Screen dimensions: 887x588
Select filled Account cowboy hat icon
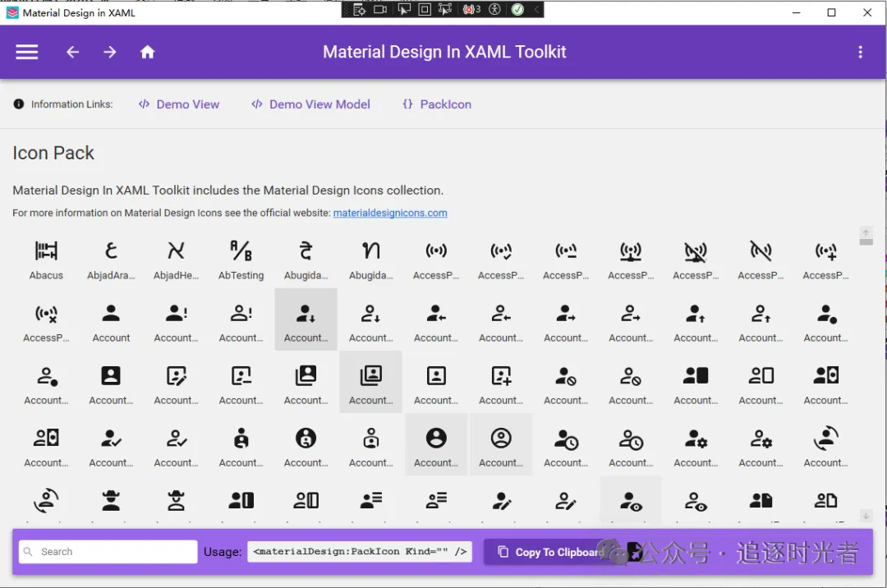tap(111, 498)
